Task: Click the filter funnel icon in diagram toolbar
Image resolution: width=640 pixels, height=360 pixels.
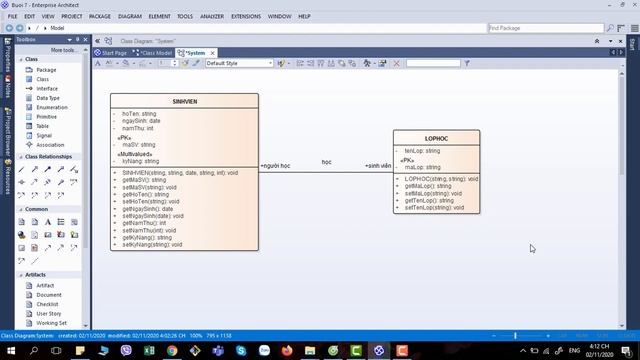Action: click(467, 63)
